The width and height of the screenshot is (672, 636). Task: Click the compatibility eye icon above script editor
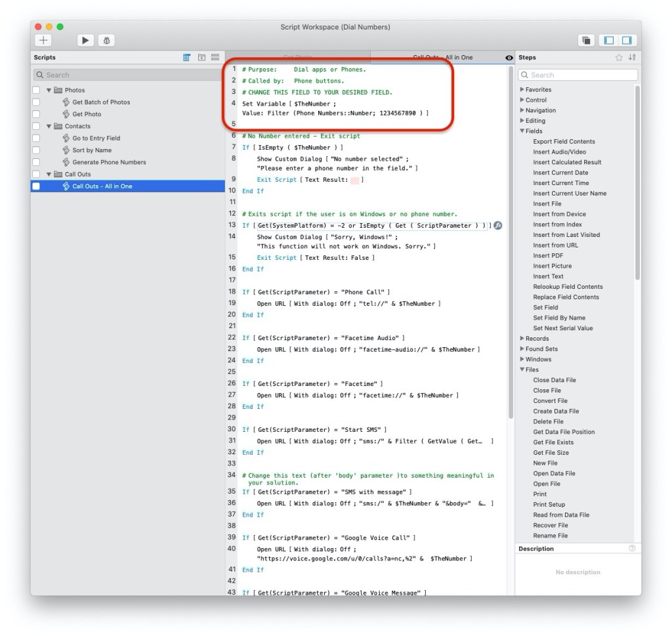[509, 58]
